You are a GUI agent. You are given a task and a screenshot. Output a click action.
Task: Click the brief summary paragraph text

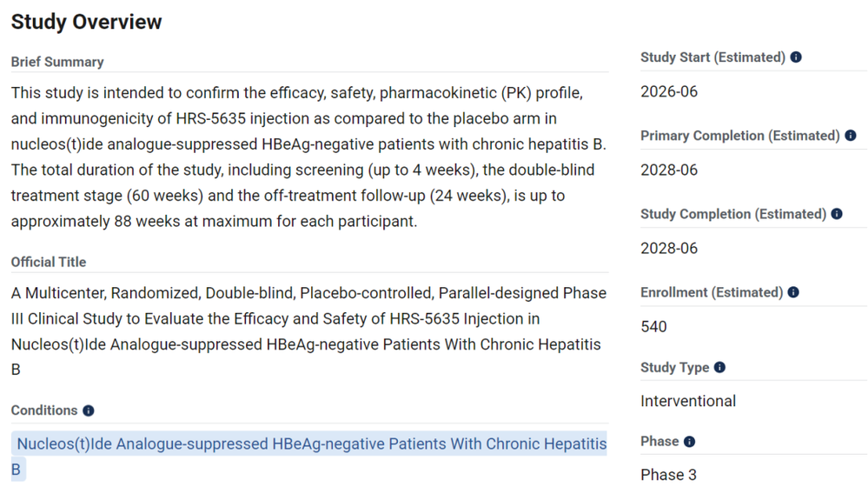click(309, 157)
